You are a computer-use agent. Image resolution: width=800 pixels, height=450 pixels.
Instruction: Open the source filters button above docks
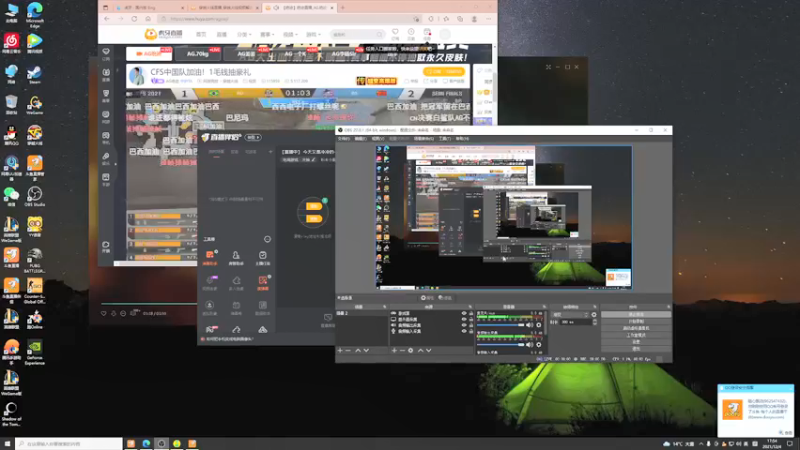tap(445, 298)
